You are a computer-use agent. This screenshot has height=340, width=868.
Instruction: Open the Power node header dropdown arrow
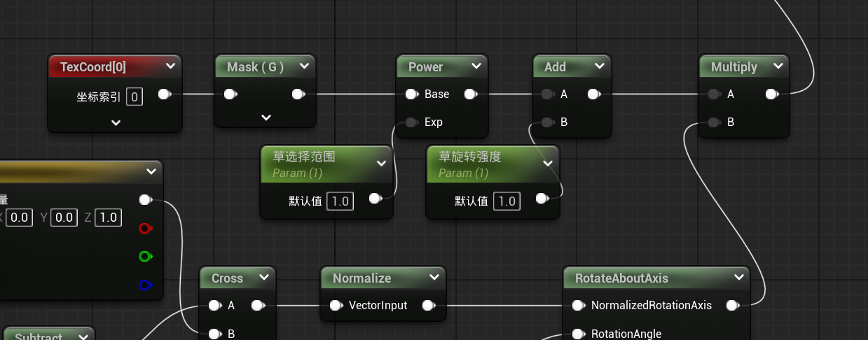coord(476,66)
